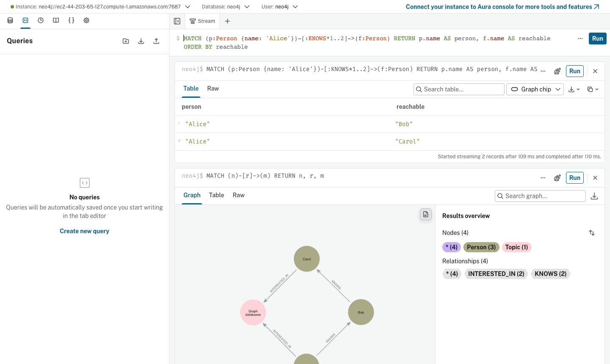This screenshot has width=610, height=364.
Task: Download the graph visualization image
Action: click(x=594, y=196)
